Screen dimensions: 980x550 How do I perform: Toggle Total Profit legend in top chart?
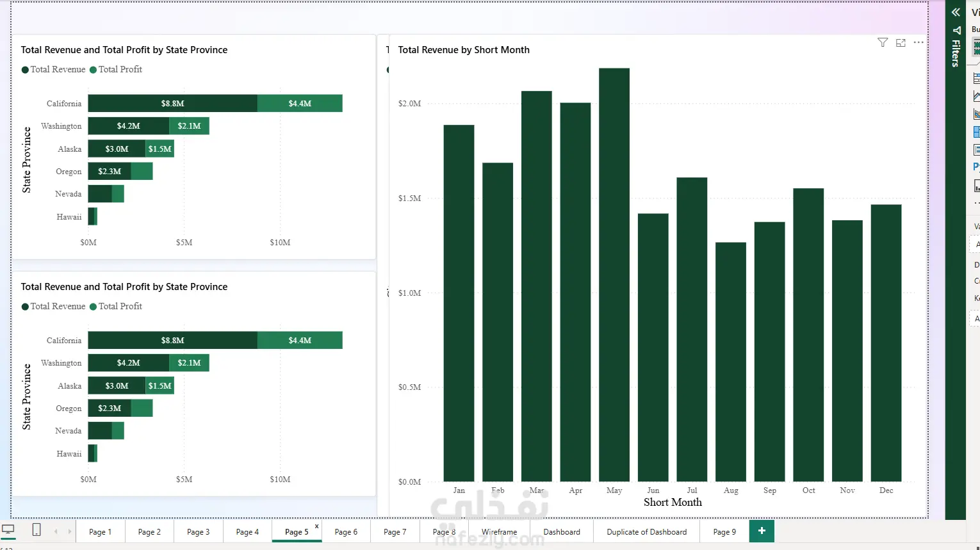tap(116, 69)
